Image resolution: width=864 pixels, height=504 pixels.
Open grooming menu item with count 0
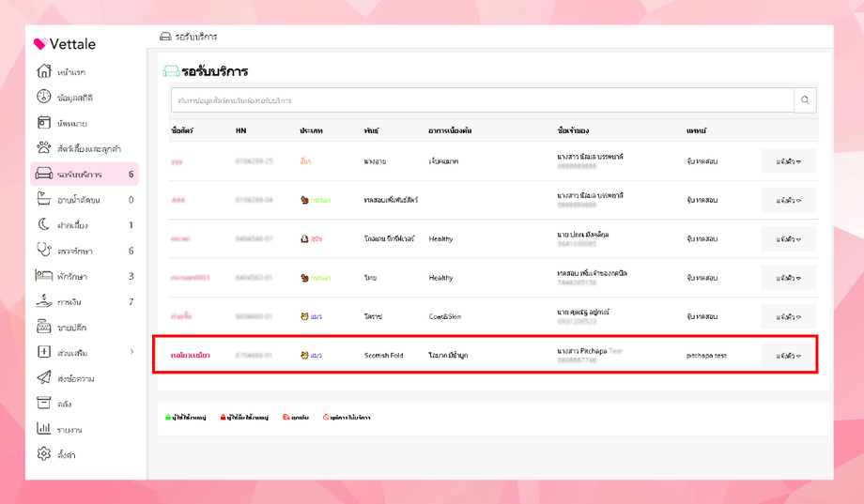85,199
